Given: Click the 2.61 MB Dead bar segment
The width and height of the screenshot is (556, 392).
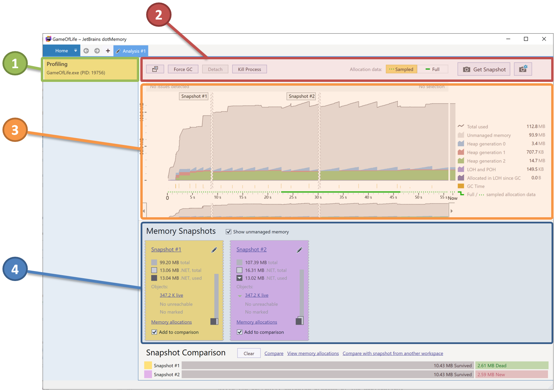Looking at the screenshot, I should point(512,365).
